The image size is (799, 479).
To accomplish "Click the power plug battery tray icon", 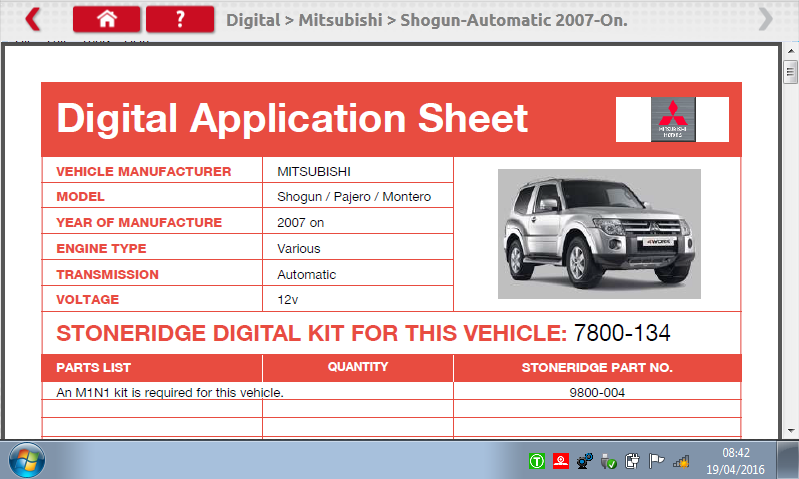I will (632, 461).
